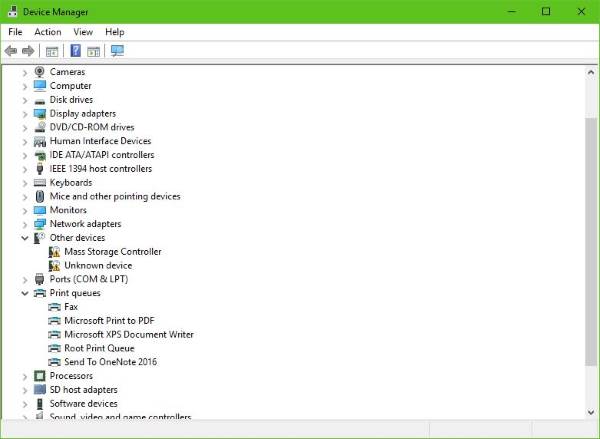The width and height of the screenshot is (600, 439).
Task: Open the View menu
Action: click(x=83, y=32)
